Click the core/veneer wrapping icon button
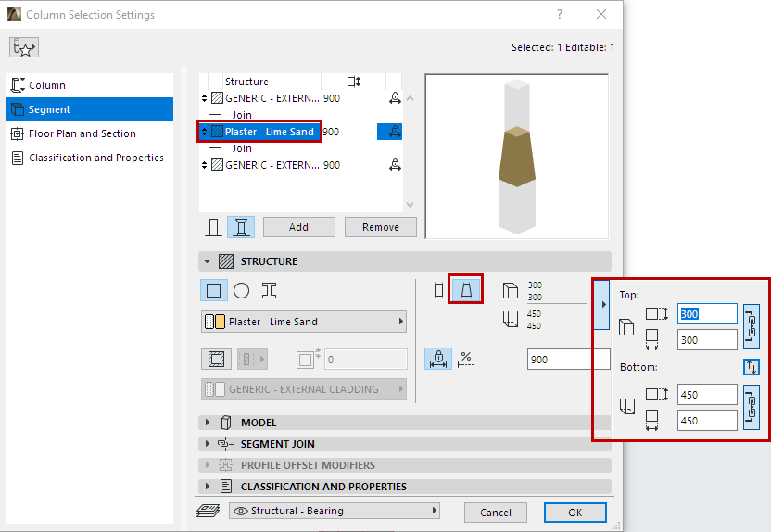 click(x=216, y=360)
